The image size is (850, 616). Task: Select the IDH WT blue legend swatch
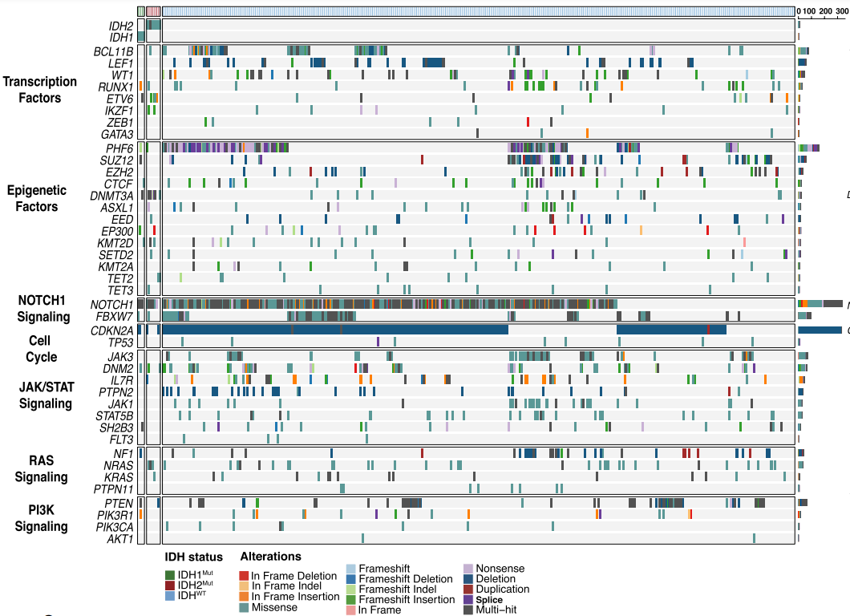click(169, 596)
